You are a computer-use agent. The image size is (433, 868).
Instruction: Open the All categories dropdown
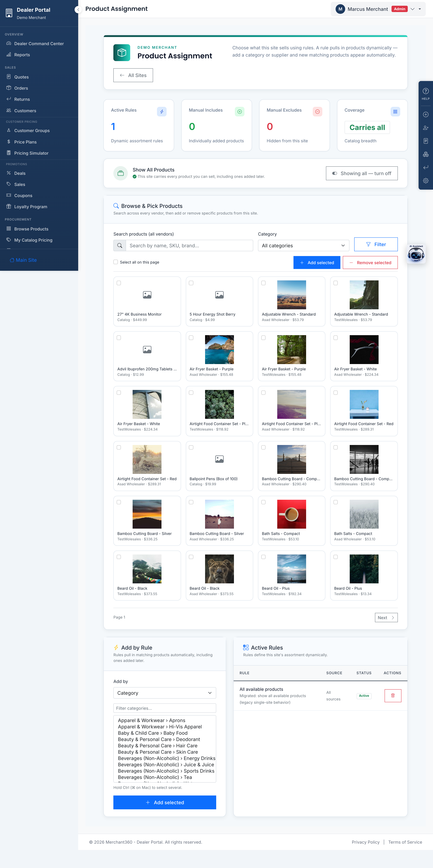coord(303,246)
